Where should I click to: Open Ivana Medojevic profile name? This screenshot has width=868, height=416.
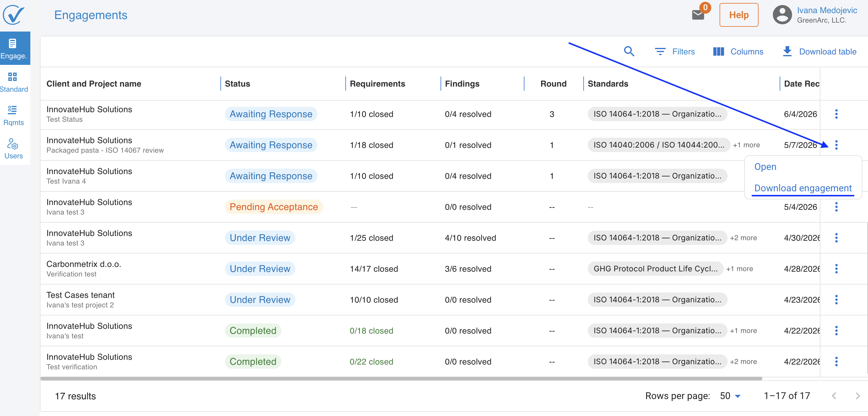[827, 10]
